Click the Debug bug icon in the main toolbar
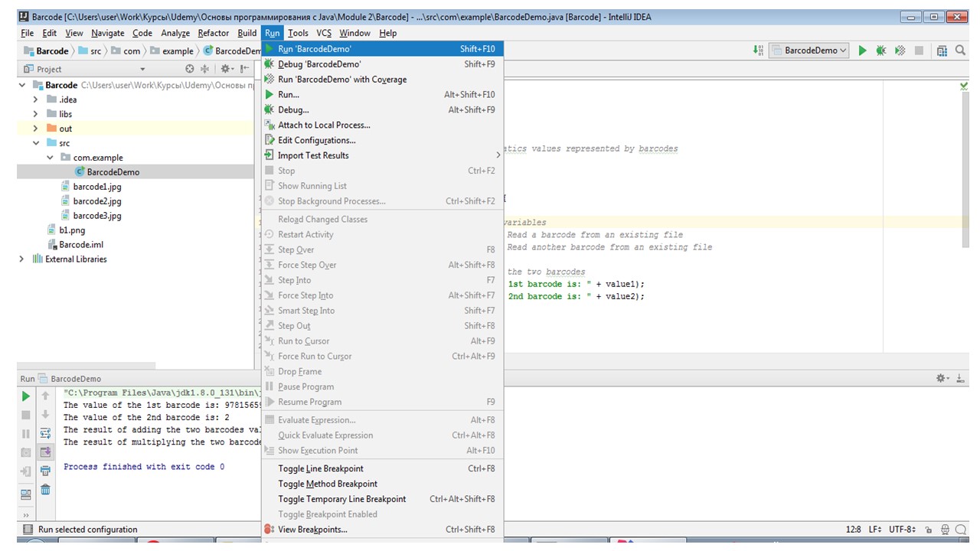Screen dimensions: 980x551 [881, 51]
